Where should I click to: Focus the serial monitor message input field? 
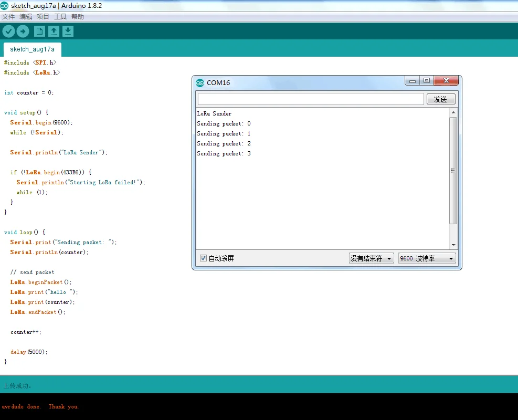(x=311, y=99)
